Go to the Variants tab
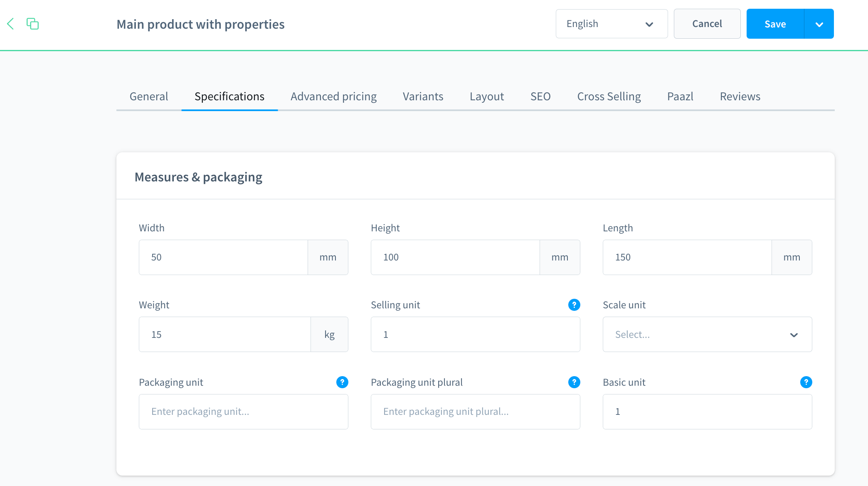The height and width of the screenshot is (486, 868). (423, 97)
